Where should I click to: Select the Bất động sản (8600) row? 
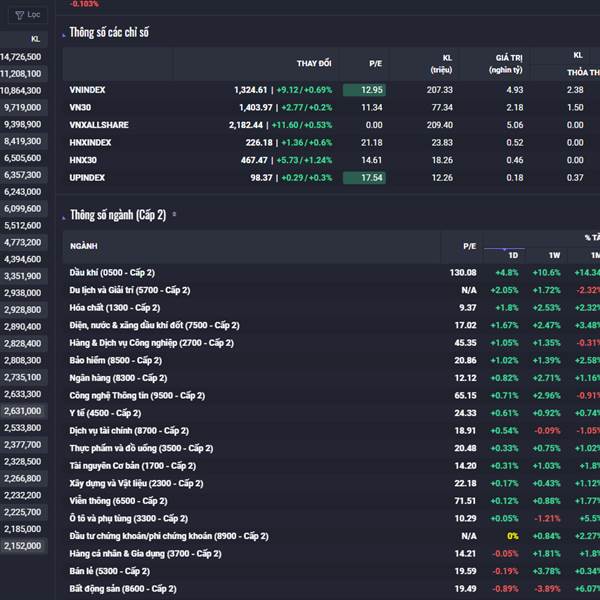point(331,589)
